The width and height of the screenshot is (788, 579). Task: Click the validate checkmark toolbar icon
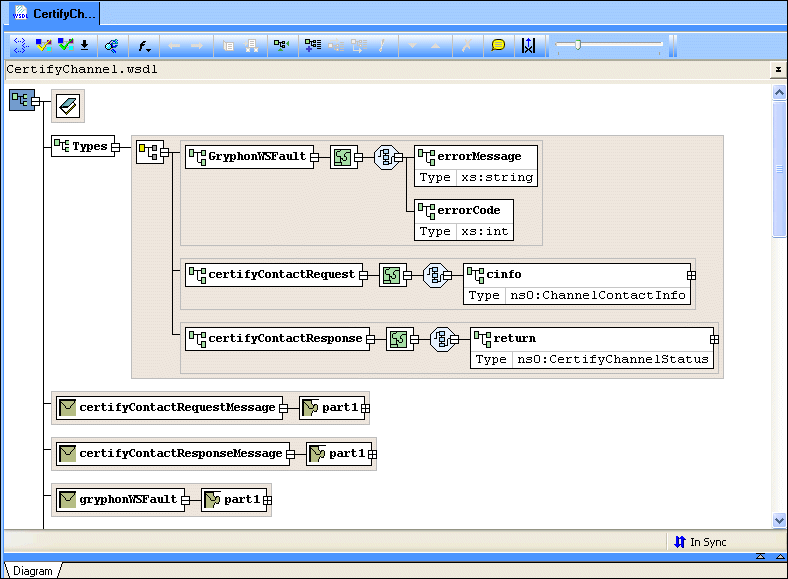point(66,46)
